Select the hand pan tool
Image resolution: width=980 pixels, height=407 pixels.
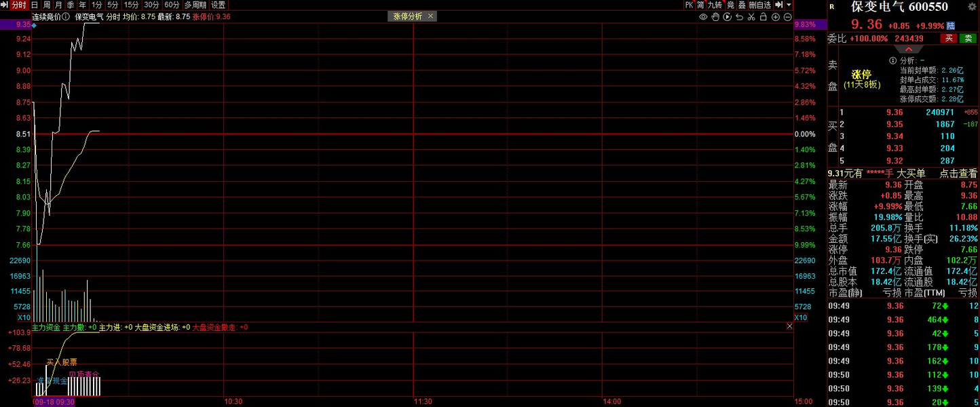click(x=715, y=17)
